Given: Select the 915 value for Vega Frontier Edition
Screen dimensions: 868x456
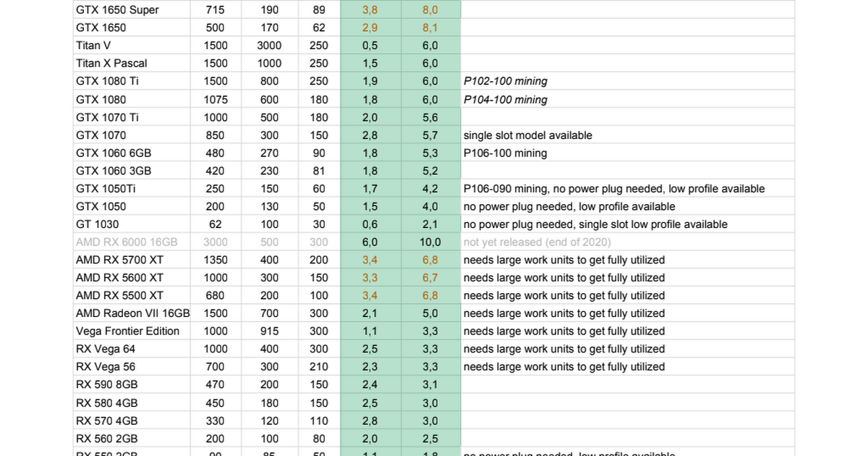Looking at the screenshot, I should tap(269, 331).
